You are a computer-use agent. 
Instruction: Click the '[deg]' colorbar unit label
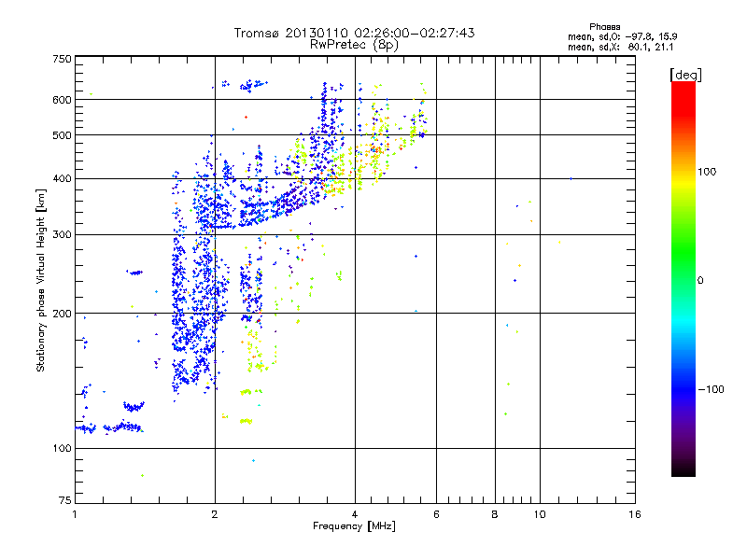click(685, 76)
